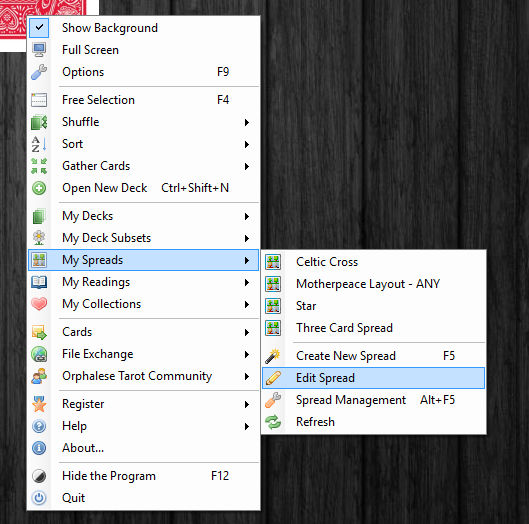Click the magic wand Create New Spread icon
This screenshot has width=529, height=524.
pos(273,356)
